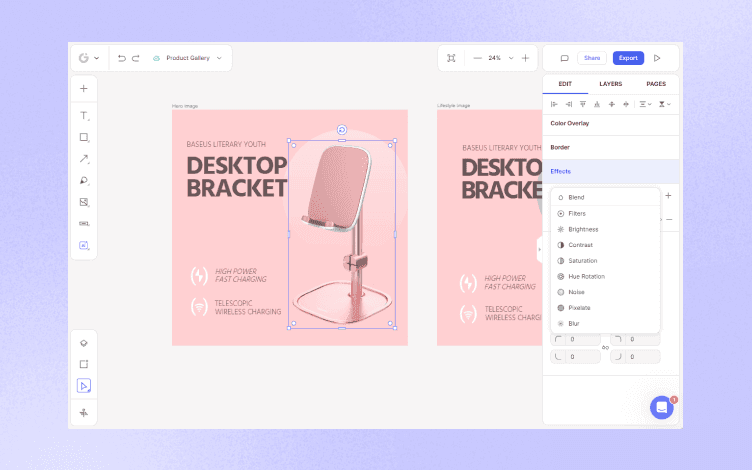Open the comments speech bubble icon
The height and width of the screenshot is (470, 752).
coord(564,58)
